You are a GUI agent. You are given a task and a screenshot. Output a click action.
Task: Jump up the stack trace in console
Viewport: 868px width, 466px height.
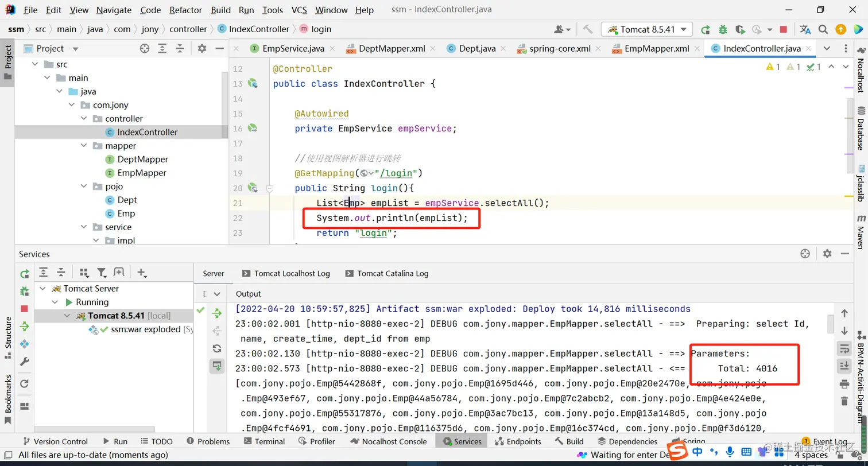pyautogui.click(x=844, y=313)
